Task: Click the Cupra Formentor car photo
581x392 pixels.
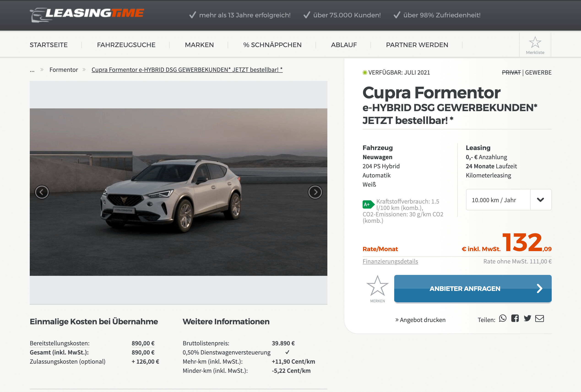Action: (x=179, y=192)
